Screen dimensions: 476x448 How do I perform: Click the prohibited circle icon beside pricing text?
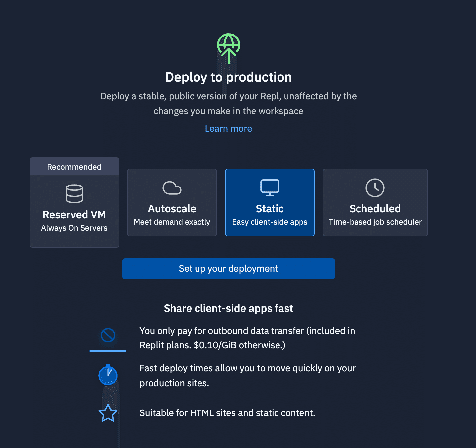click(x=108, y=335)
